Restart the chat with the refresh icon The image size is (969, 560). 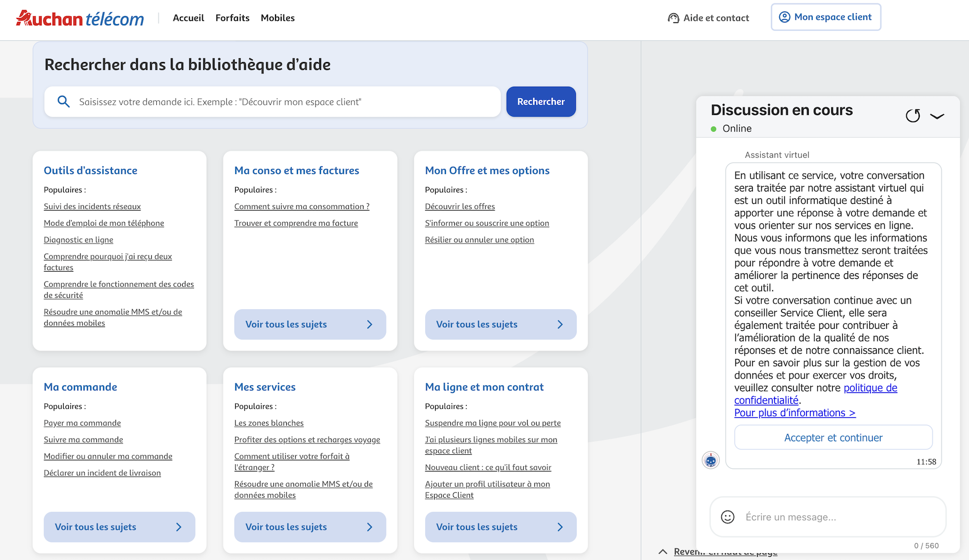point(912,116)
